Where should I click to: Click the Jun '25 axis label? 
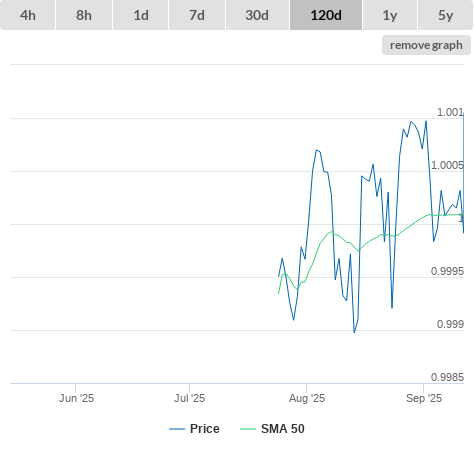coord(76,398)
